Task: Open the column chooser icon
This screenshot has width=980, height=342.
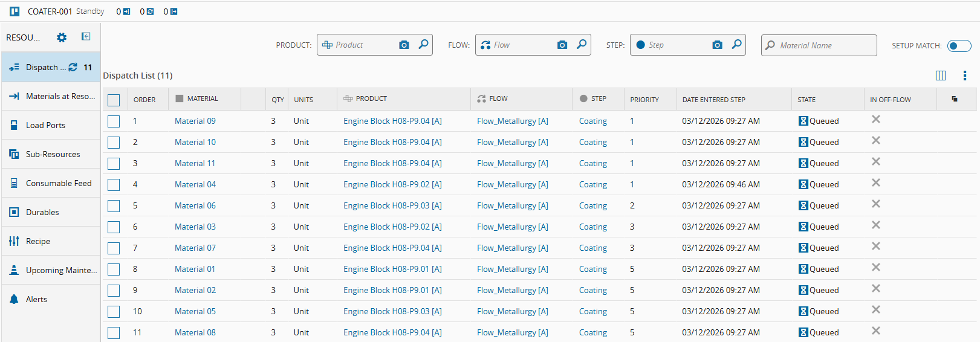Action: (x=941, y=76)
